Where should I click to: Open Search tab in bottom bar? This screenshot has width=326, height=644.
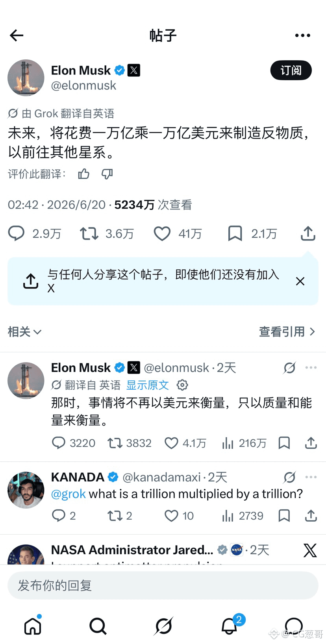(x=98, y=626)
